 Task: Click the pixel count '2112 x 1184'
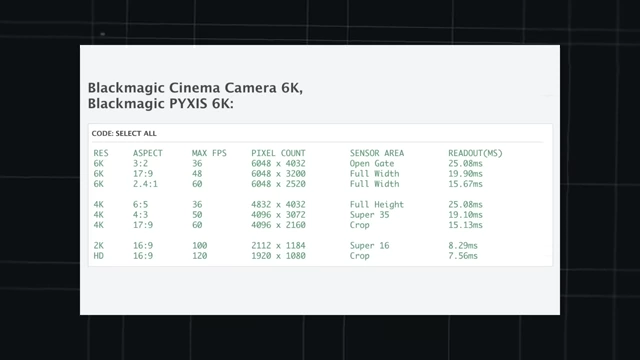pyautogui.click(x=278, y=246)
